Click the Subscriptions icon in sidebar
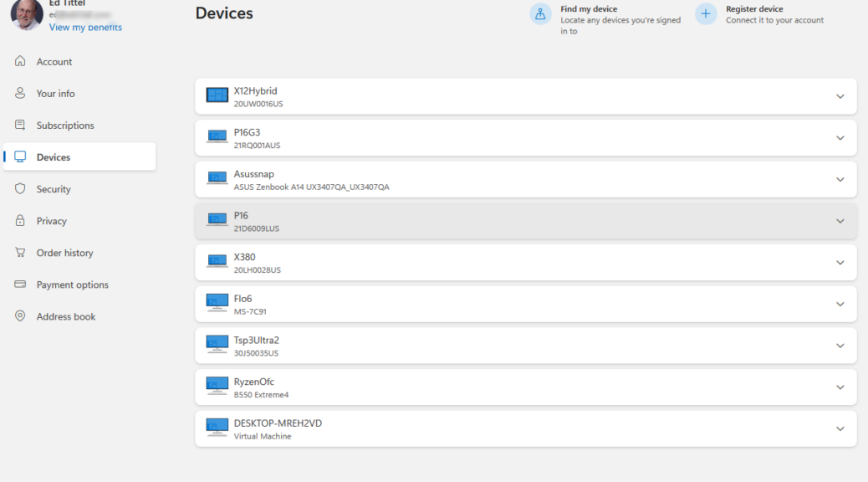 (20, 125)
